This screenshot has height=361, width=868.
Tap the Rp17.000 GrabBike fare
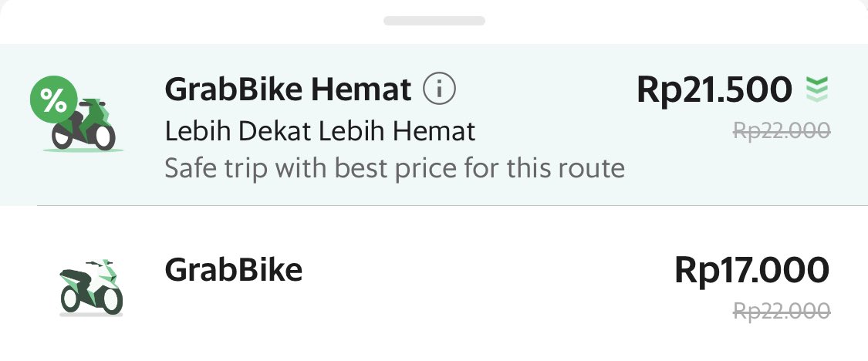751,271
